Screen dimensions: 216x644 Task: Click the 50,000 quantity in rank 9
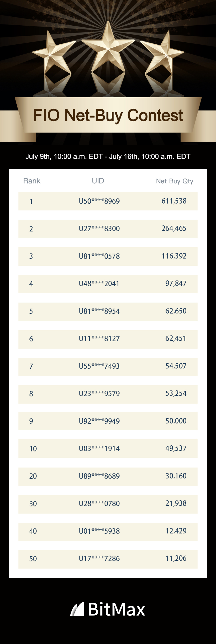(x=176, y=421)
